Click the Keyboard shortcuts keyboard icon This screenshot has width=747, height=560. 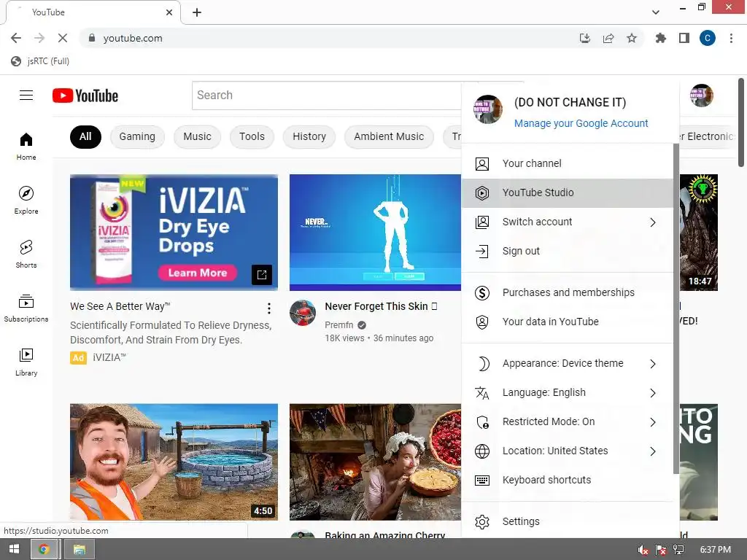[482, 481]
